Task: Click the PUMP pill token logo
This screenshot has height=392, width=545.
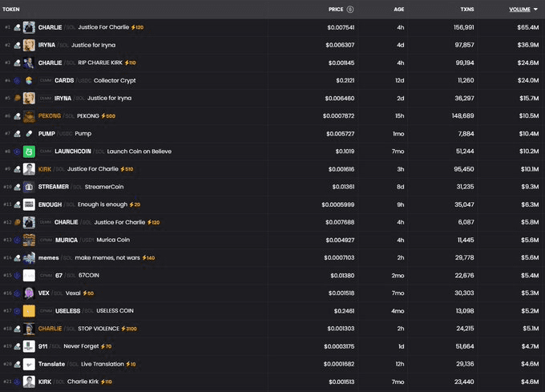Action: pos(29,134)
